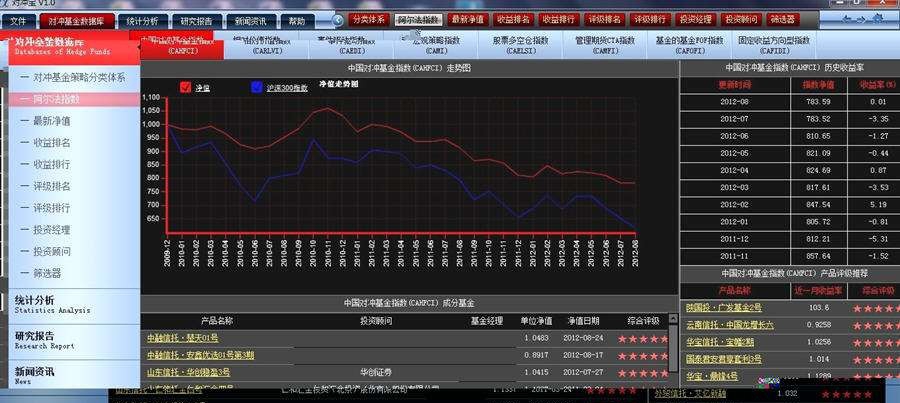Click the 单位净值 column header
Image resolution: width=900 pixels, height=403 pixels.
[x=536, y=321]
